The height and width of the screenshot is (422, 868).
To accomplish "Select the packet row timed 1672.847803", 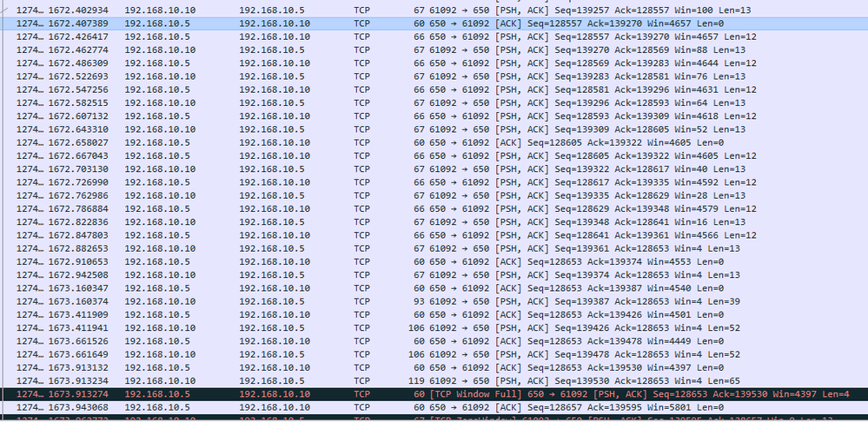I will 434,235.
